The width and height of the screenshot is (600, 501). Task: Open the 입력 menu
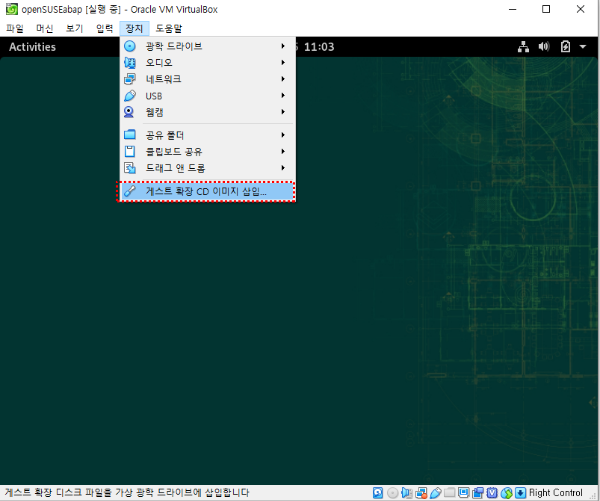pyautogui.click(x=104, y=28)
